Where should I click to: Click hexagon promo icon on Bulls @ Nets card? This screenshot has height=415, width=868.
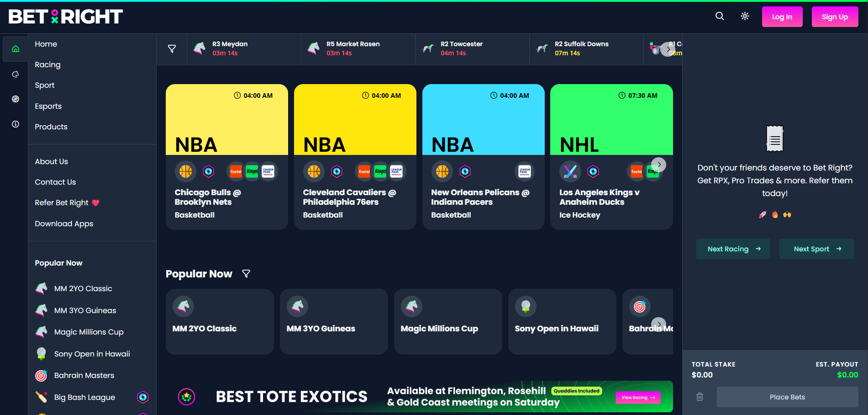click(x=209, y=171)
